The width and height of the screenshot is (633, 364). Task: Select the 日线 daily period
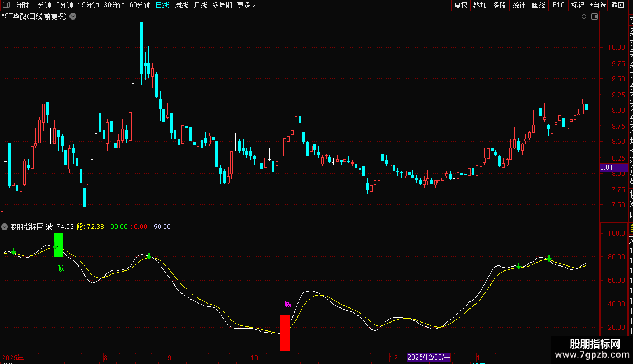pyautogui.click(x=162, y=6)
